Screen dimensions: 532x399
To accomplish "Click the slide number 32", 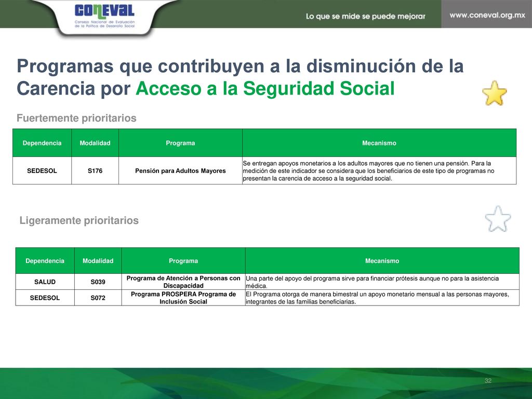I will click(488, 381).
